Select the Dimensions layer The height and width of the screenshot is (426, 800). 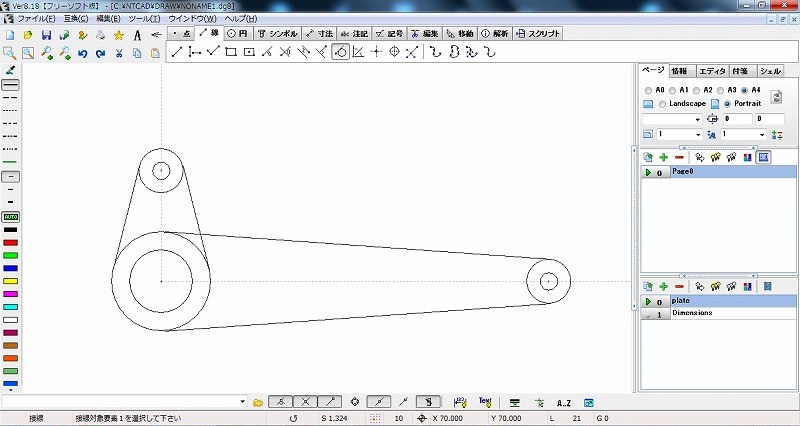point(692,314)
